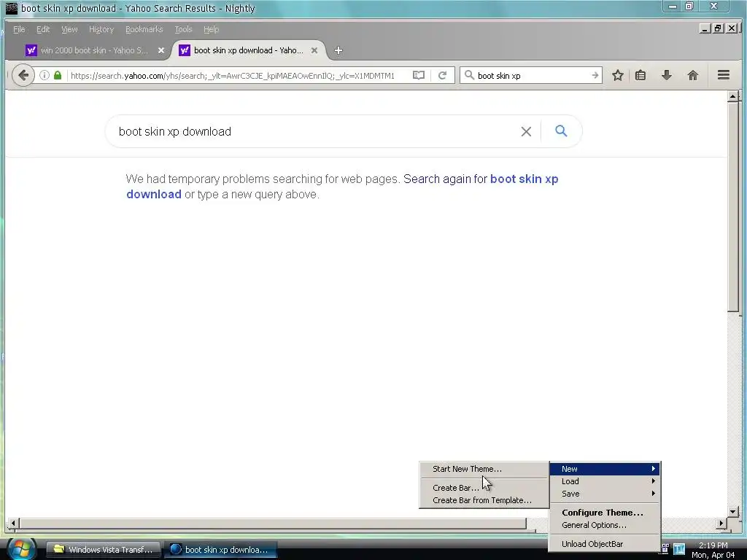Open the History menu
The image size is (747, 560).
pos(101,29)
